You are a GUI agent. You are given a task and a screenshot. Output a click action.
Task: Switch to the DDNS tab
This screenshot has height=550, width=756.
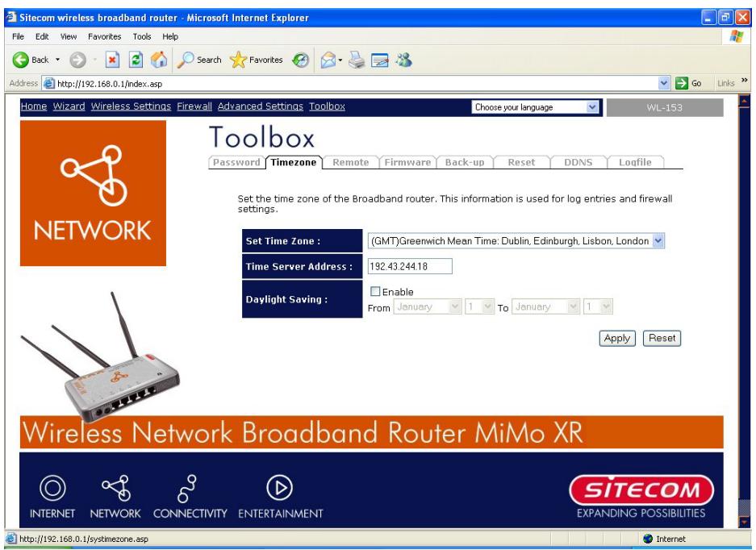(578, 162)
